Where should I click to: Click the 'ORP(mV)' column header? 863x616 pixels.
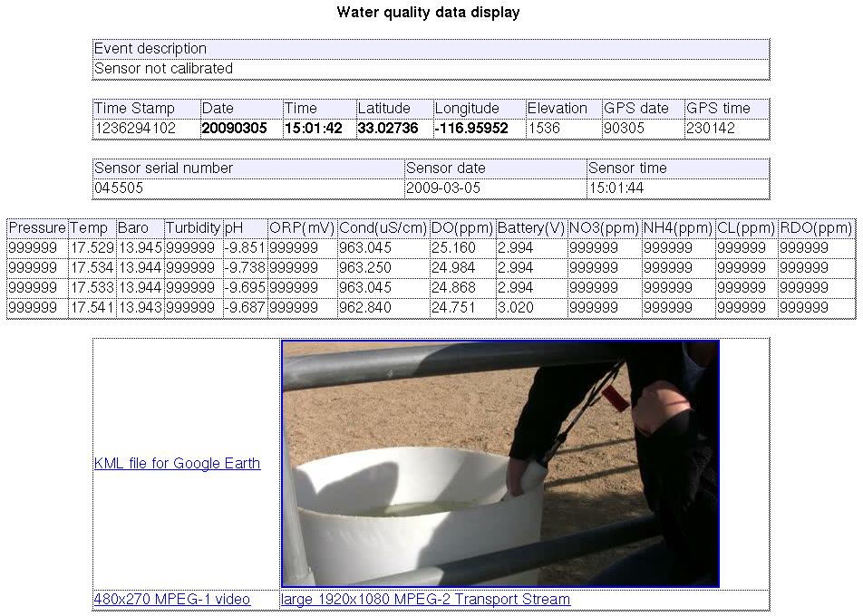click(302, 227)
